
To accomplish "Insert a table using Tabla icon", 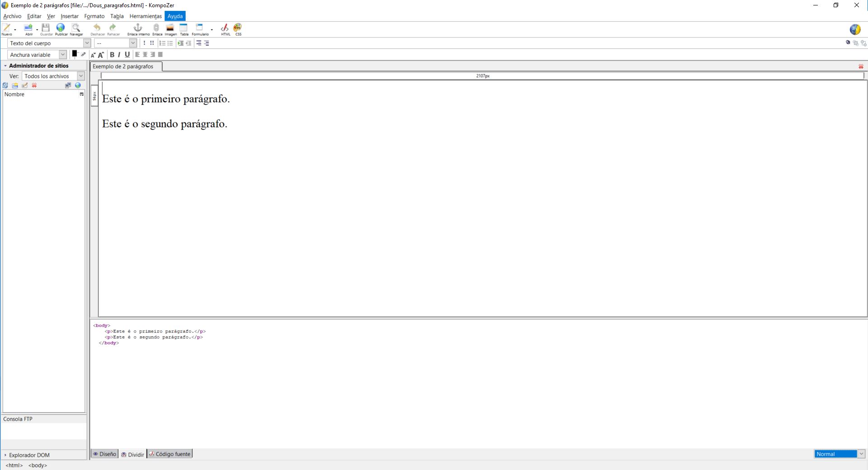I will [x=184, y=28].
